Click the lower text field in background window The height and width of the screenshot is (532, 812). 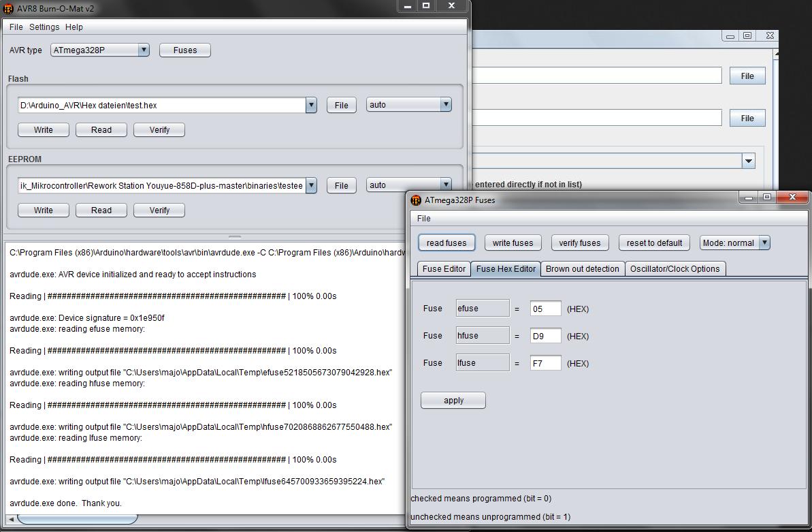click(597, 118)
